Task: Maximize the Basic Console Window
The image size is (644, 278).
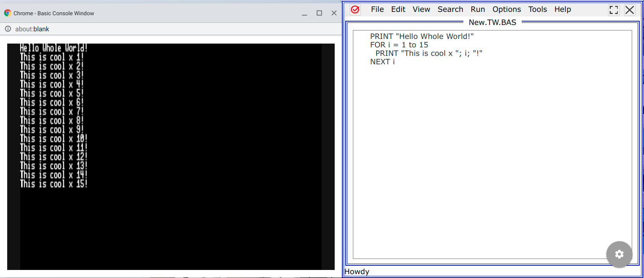Action: pos(319,13)
